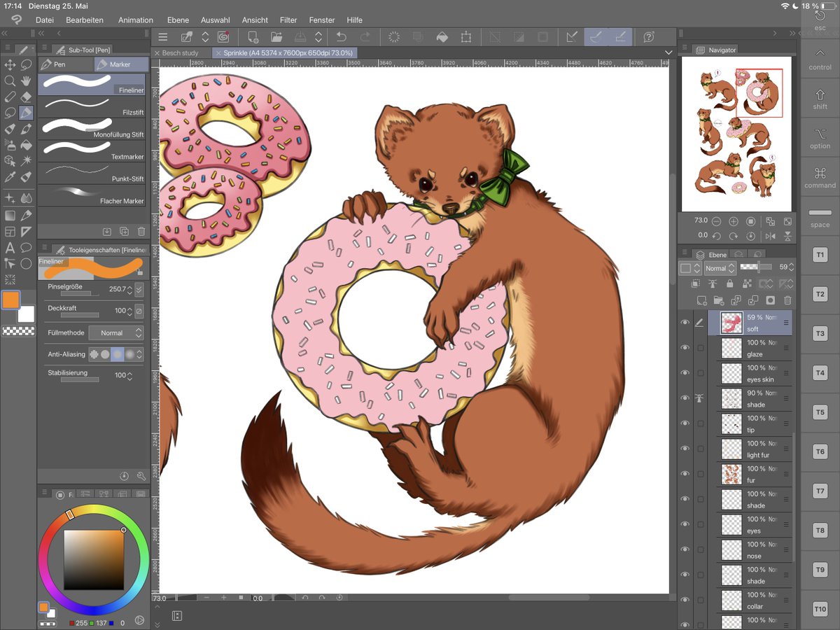Image resolution: width=840 pixels, height=630 pixels.
Task: Select the Filzstift marker sub-tool
Action: (92, 107)
